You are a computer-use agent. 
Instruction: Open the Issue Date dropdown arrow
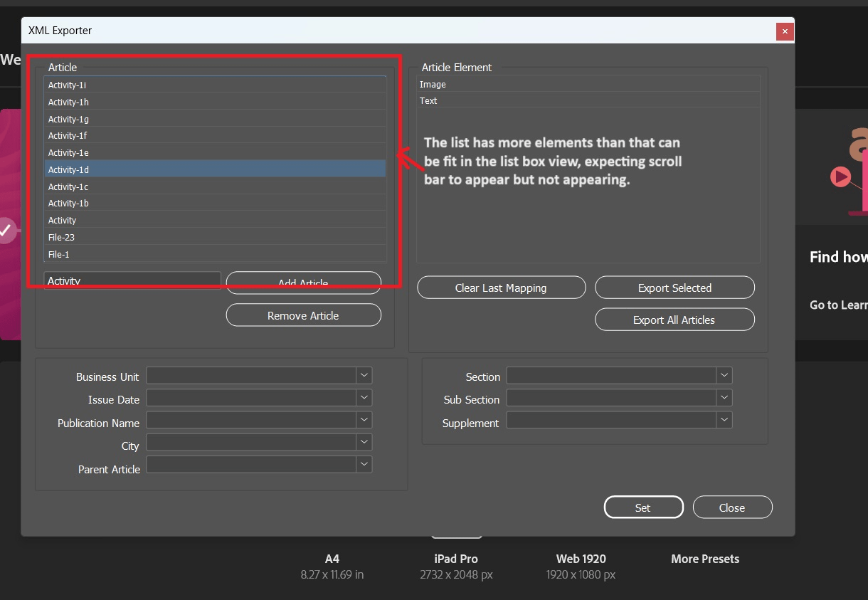click(x=364, y=398)
